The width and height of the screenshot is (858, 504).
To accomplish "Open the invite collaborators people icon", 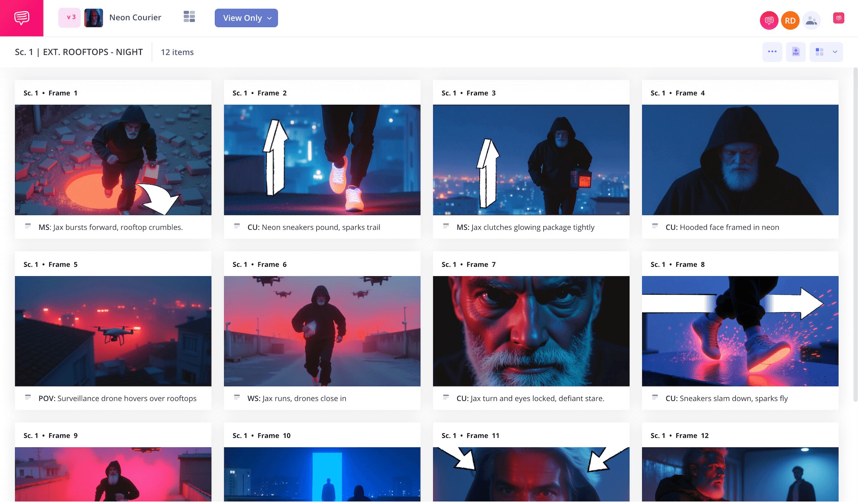I will click(811, 21).
